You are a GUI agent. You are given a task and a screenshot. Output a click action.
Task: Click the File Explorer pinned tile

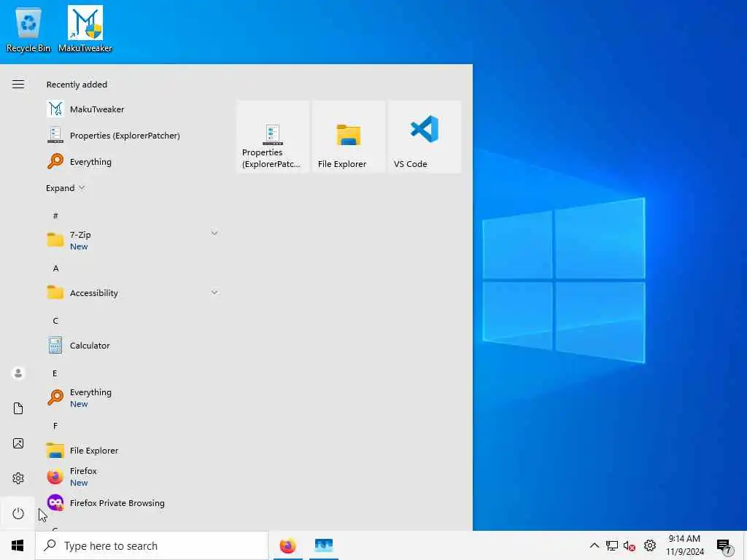pos(349,136)
